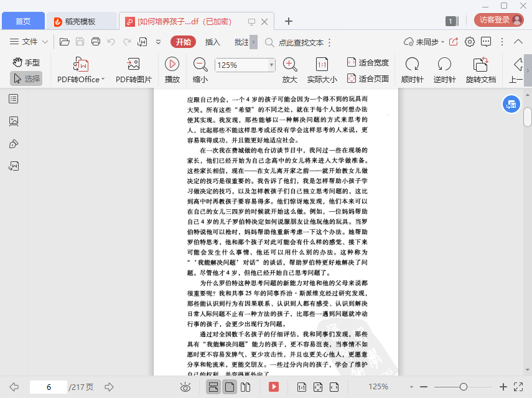Expand the PDF转Office dropdown arrow
The height and width of the screenshot is (398, 532).
(x=103, y=79)
